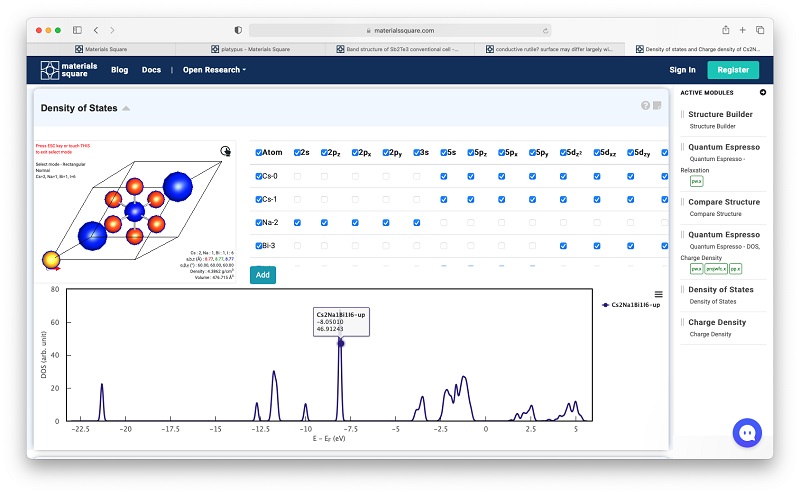Uncheck the Na-2 atom checkbox
Image resolution: width=800 pixels, height=494 pixels.
click(259, 222)
